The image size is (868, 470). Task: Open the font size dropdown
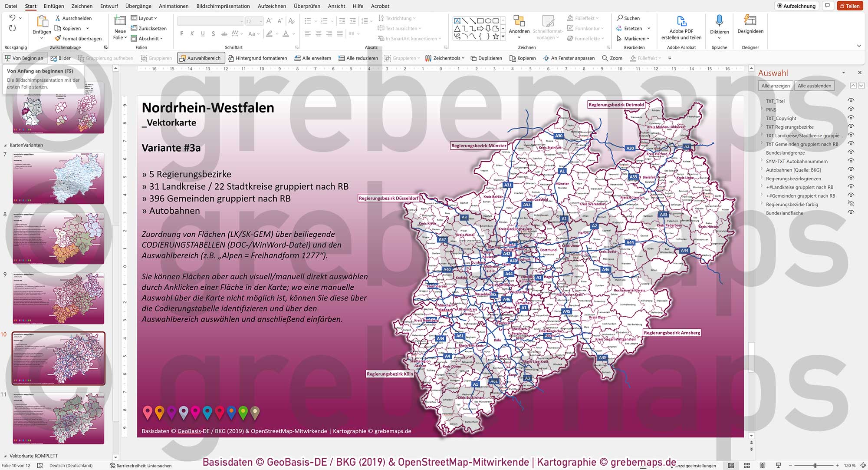[x=260, y=20]
